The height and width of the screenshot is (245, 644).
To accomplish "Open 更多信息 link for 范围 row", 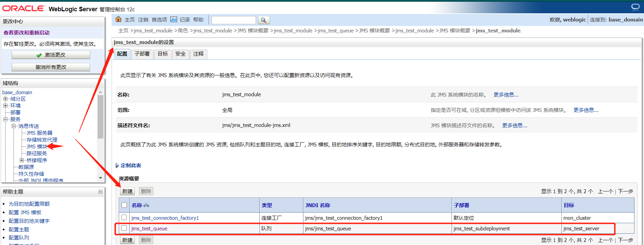I will [586, 110].
